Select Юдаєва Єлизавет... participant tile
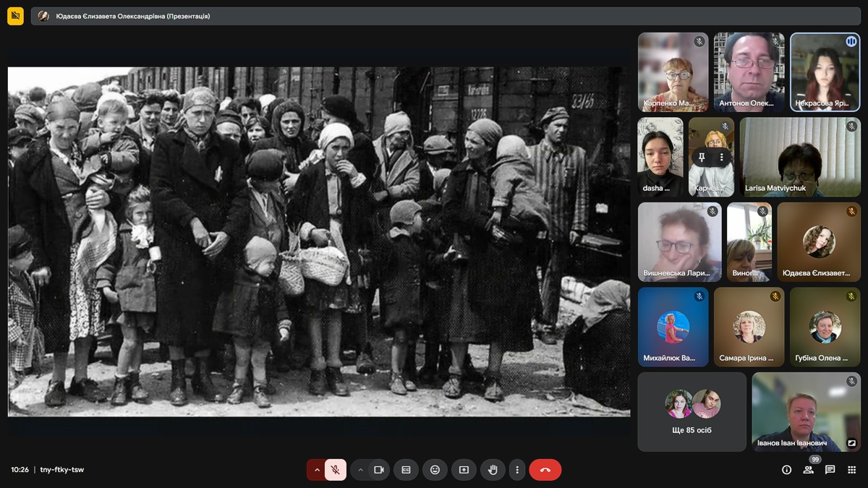 (x=819, y=242)
